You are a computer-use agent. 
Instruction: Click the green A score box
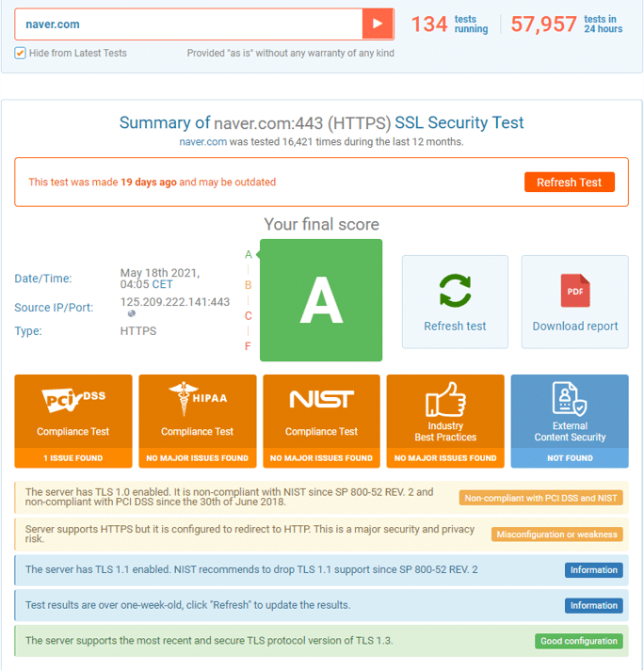point(321,300)
